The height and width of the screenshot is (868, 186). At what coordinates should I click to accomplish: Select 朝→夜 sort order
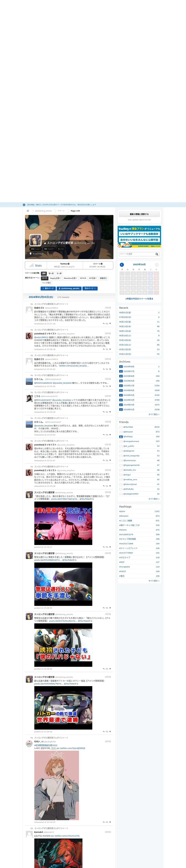point(51,274)
